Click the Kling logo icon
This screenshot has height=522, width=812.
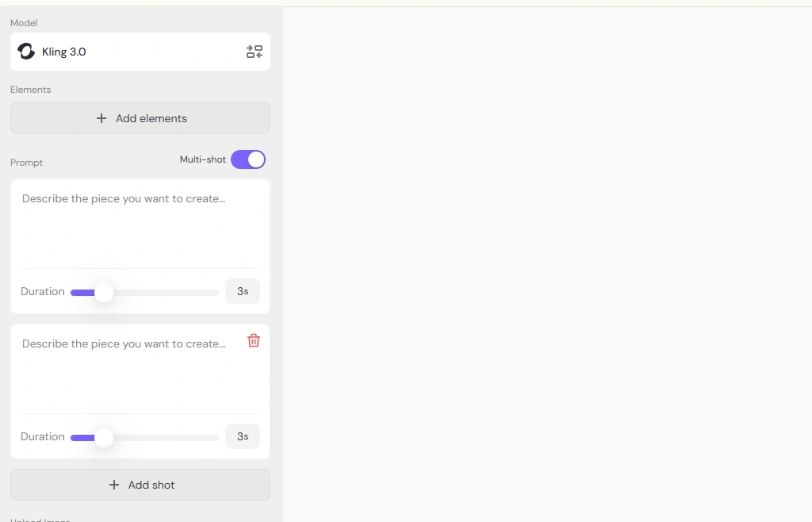click(x=26, y=52)
